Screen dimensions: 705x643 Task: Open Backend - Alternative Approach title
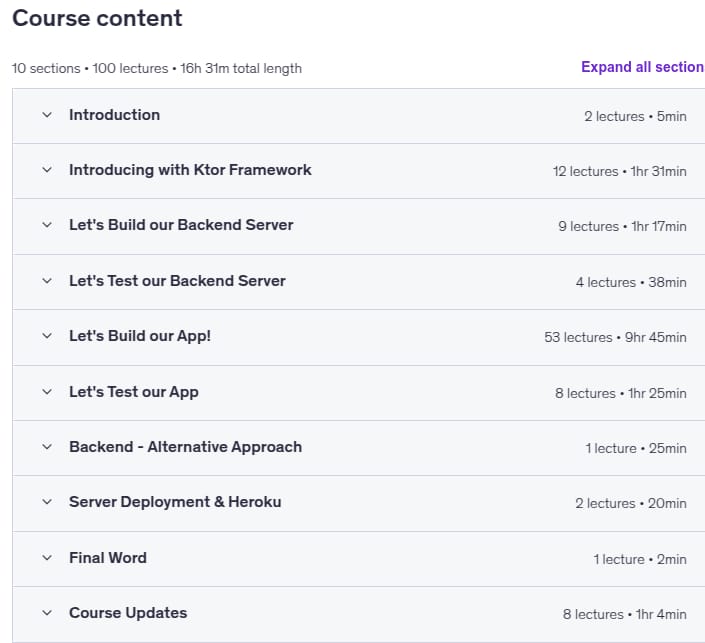coord(185,447)
